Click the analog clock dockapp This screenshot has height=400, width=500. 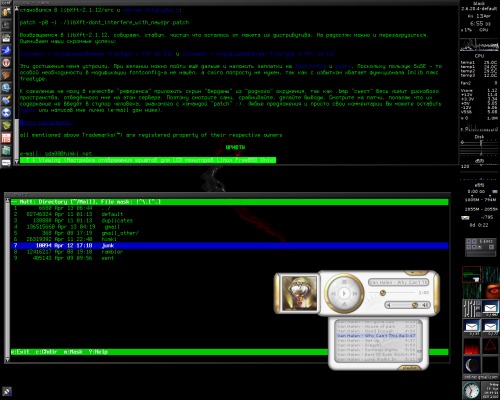point(471,390)
